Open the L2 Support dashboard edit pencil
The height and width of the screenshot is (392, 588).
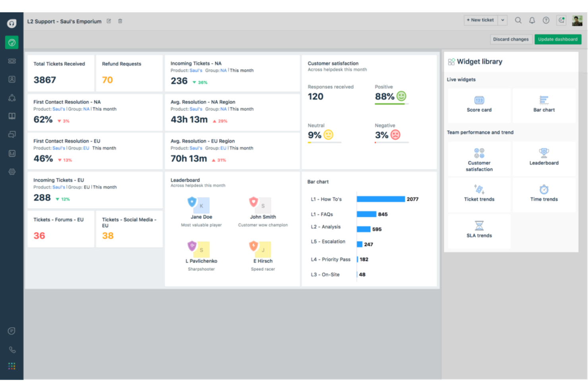coord(108,21)
